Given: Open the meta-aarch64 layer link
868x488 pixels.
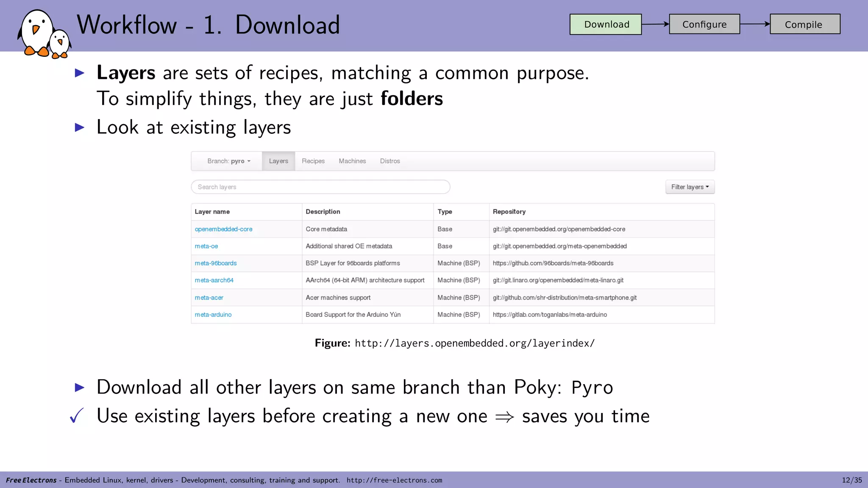Looking at the screenshot, I should coord(214,280).
